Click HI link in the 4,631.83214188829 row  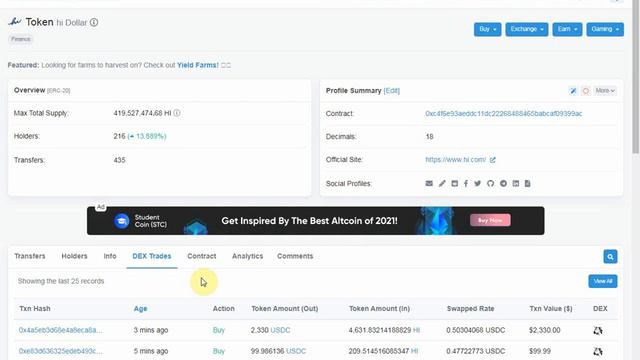pyautogui.click(x=416, y=330)
